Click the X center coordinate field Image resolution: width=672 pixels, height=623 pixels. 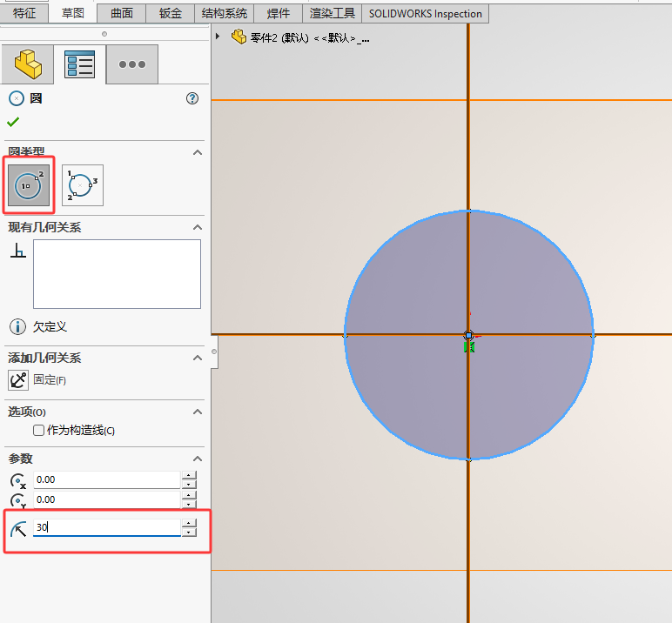tap(107, 479)
